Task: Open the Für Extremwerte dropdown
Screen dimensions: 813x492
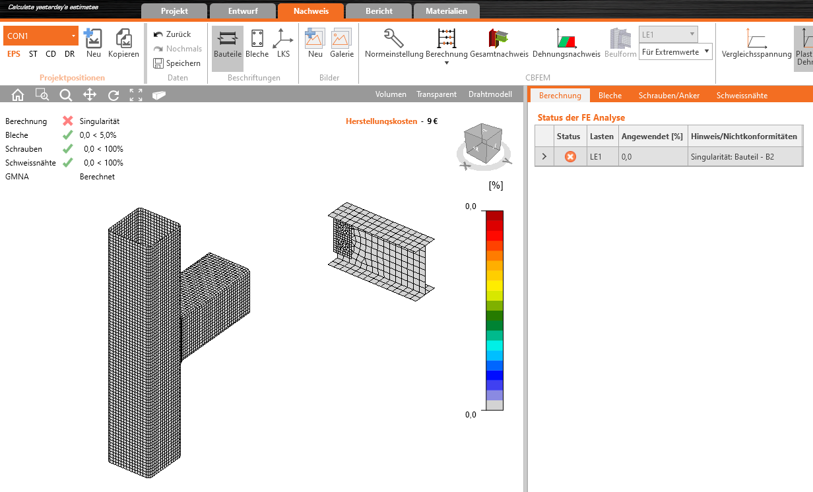Action: pyautogui.click(x=675, y=51)
